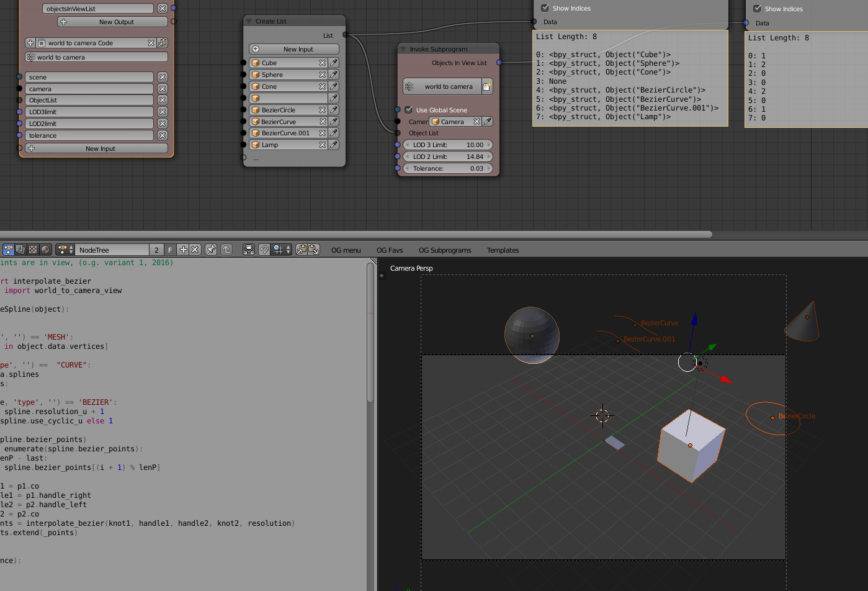The height and width of the screenshot is (591, 868).
Task: Toggle Use Global Scene checkbox
Action: [x=408, y=110]
